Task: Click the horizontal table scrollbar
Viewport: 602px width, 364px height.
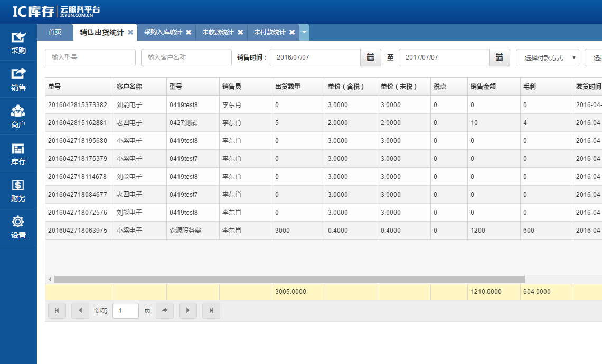Action: point(289,279)
